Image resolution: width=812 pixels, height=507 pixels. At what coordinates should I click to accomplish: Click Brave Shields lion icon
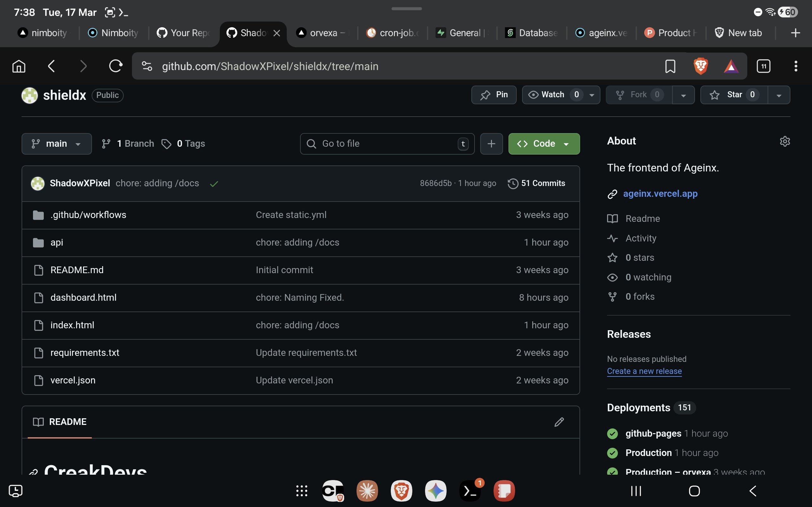coord(701,66)
